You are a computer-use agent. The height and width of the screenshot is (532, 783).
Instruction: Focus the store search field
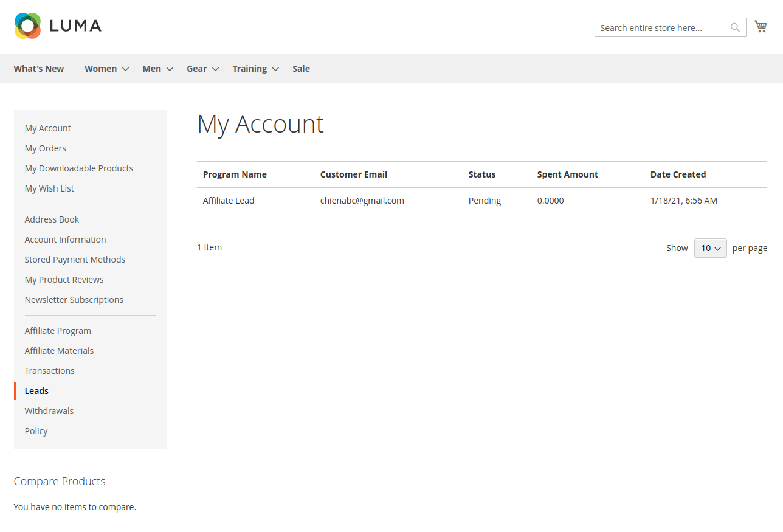tap(670, 27)
